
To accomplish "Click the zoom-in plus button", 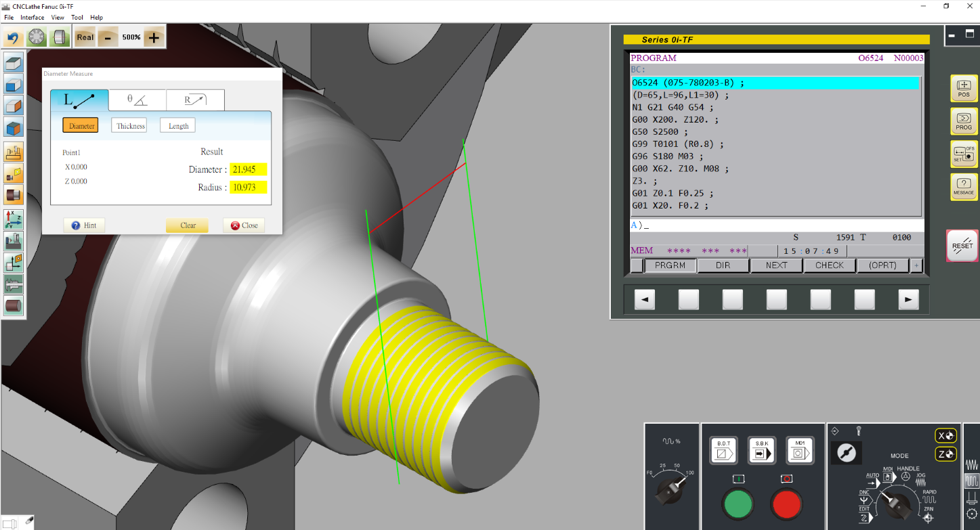I will (x=154, y=37).
